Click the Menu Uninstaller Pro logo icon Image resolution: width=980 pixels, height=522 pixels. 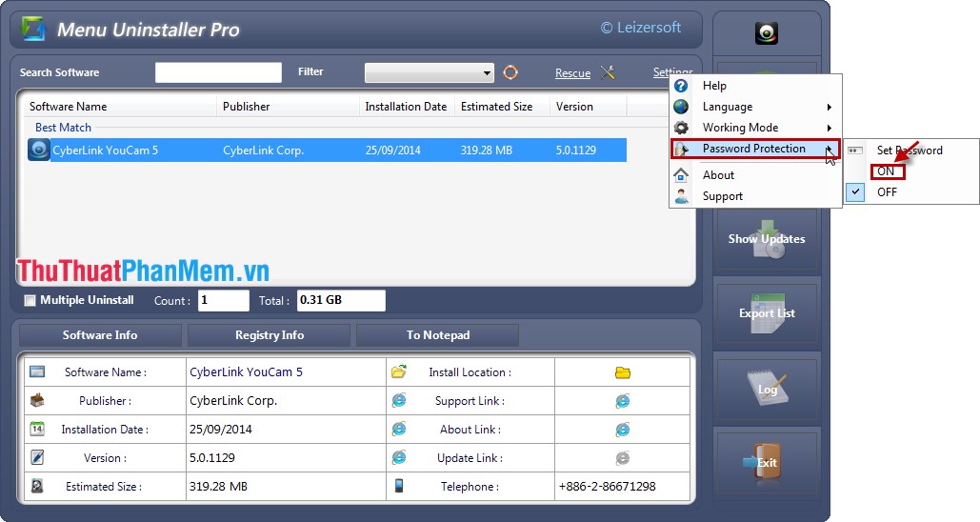(x=33, y=29)
